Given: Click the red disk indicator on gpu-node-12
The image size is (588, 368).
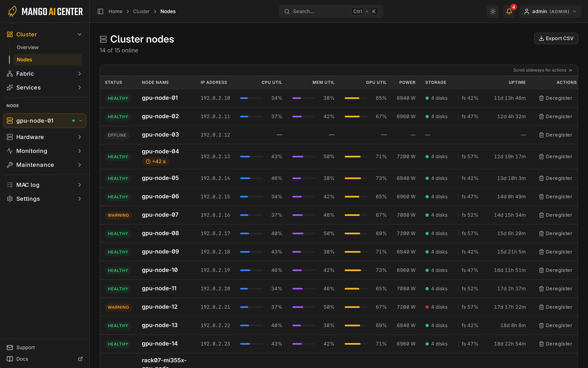Looking at the screenshot, I should pos(427,307).
